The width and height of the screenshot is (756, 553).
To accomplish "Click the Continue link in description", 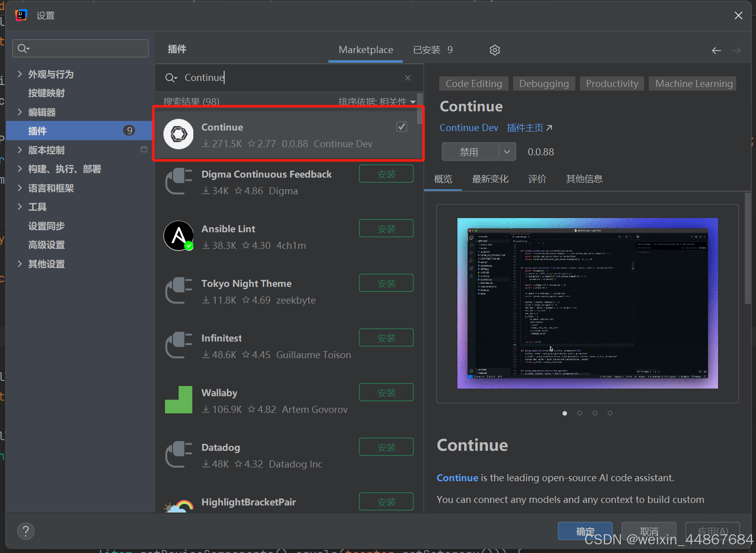I will pos(457,478).
